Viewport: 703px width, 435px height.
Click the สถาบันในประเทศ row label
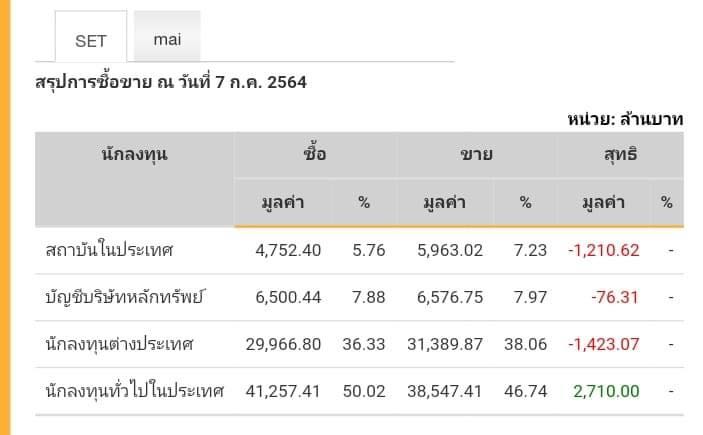click(x=109, y=250)
